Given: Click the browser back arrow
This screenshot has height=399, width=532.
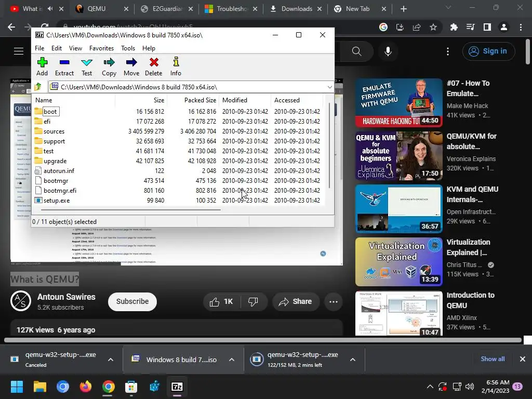Looking at the screenshot, I should point(11,27).
